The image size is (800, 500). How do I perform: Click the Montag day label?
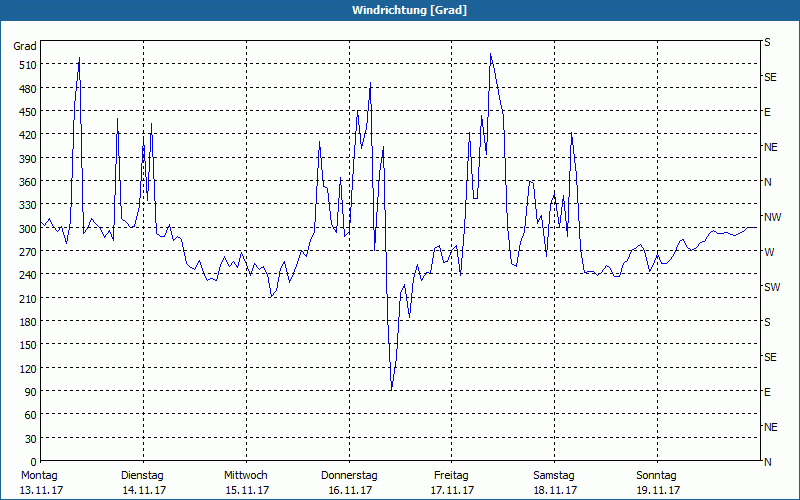tap(39, 476)
